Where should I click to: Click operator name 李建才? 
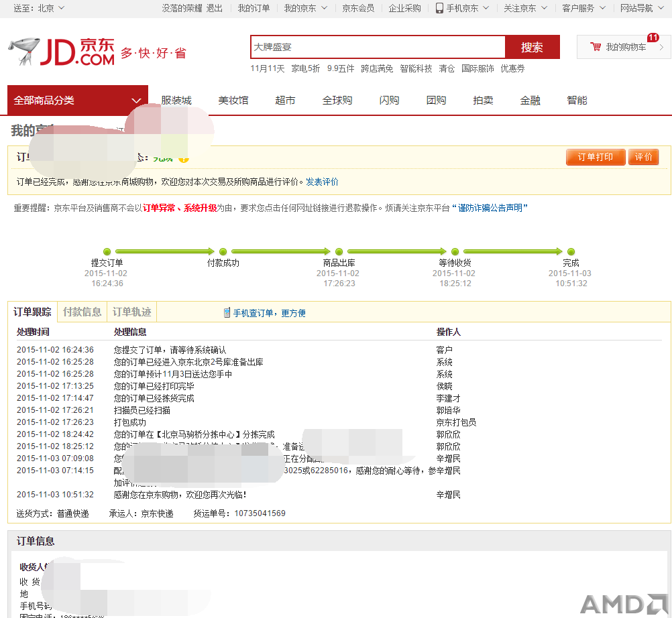(x=448, y=398)
